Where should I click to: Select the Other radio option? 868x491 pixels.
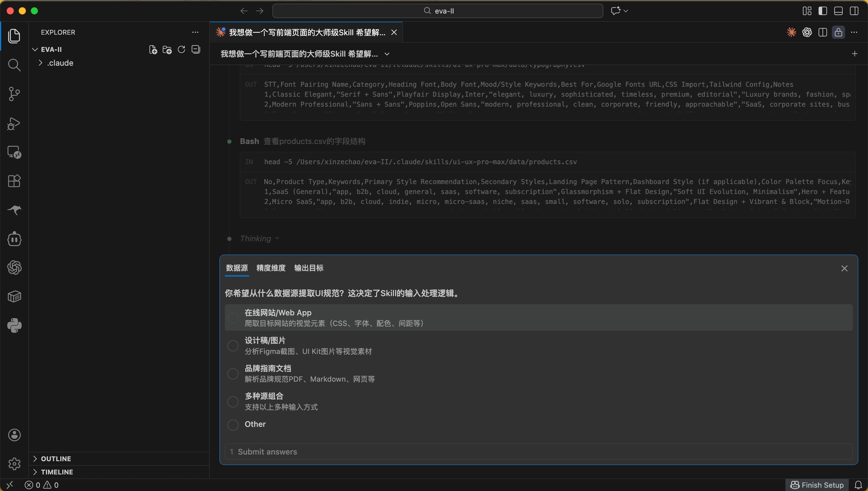[x=233, y=424]
